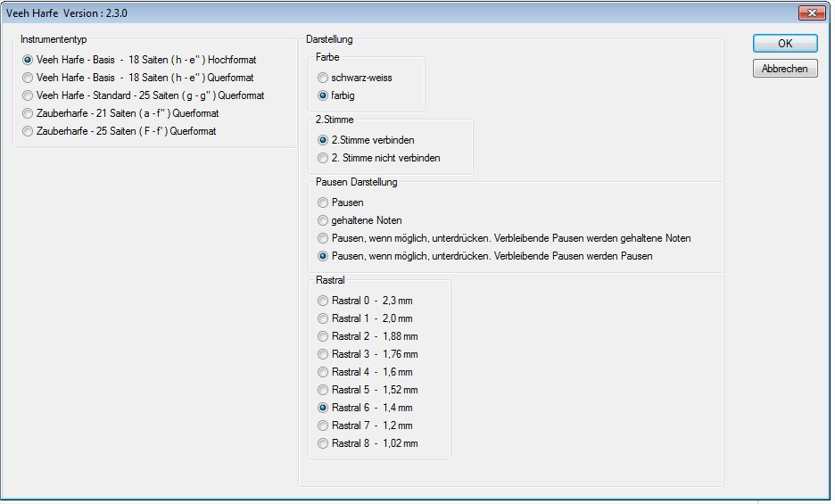
Task: Set staff size to Rastral 0 2,3 mm
Action: (x=324, y=301)
